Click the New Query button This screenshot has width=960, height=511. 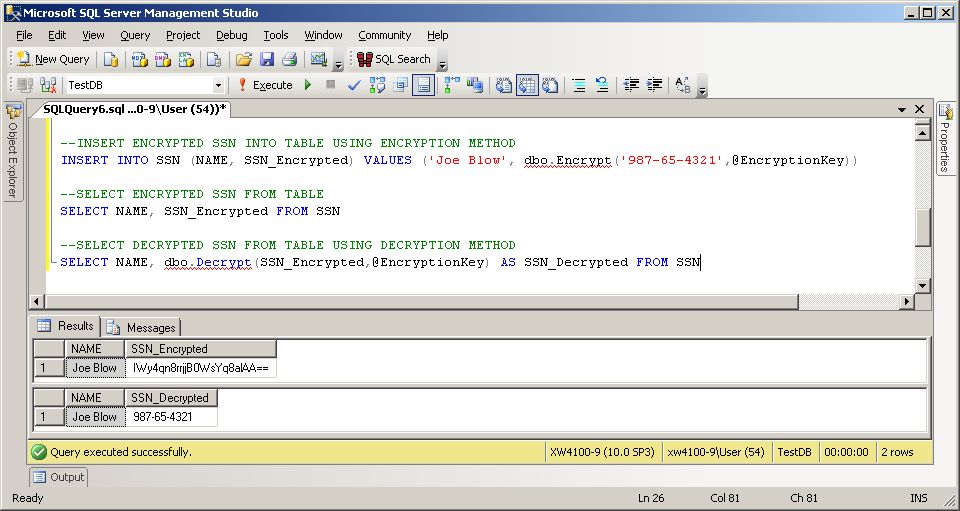tap(54, 59)
